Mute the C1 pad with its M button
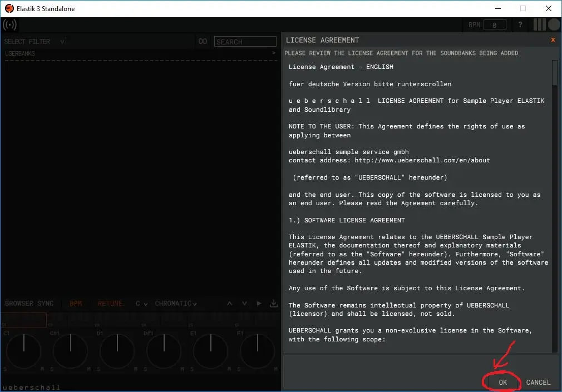Screen dimensions: 562x392 tap(42, 369)
